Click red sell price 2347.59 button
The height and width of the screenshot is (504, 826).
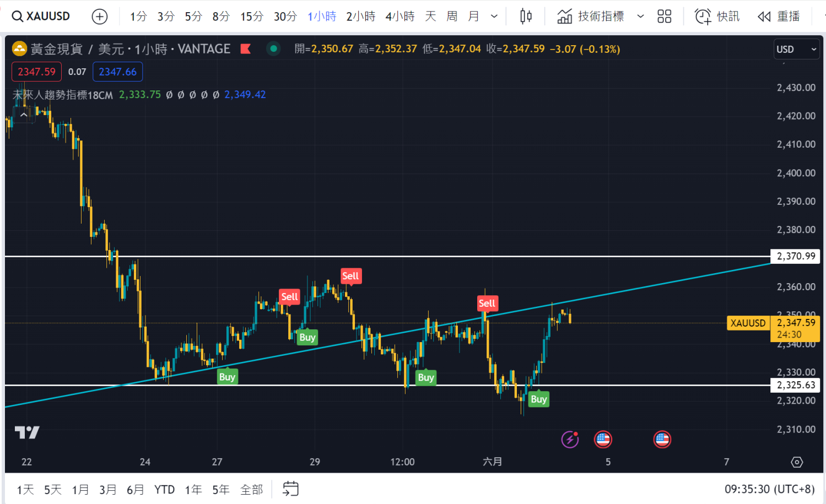pos(36,72)
